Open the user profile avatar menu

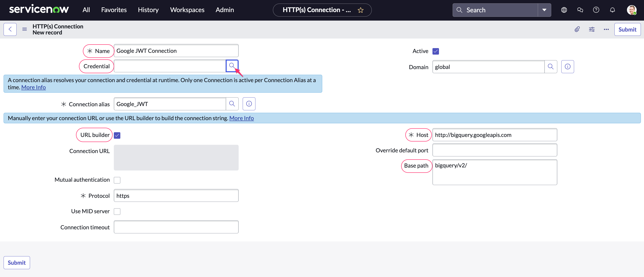[x=631, y=10]
